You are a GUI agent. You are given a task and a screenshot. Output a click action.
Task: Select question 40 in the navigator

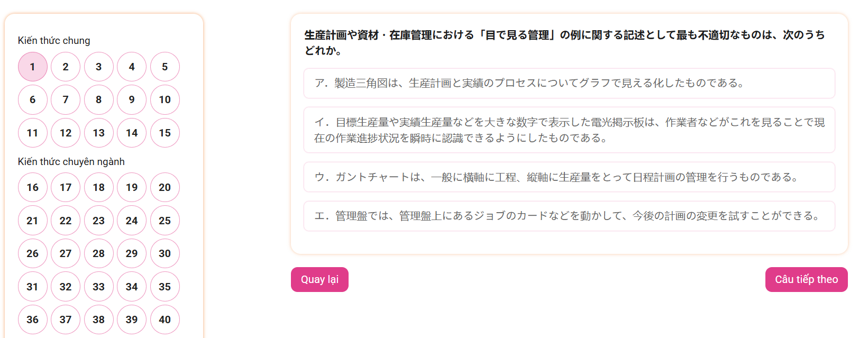tap(165, 319)
